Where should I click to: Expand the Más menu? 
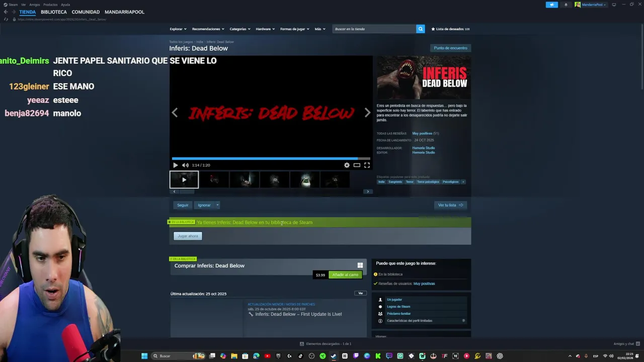320,29
